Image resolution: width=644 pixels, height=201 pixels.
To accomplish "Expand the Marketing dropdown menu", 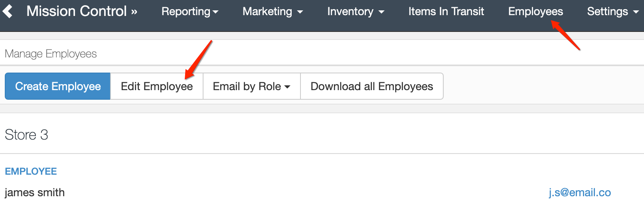I will coord(273,12).
